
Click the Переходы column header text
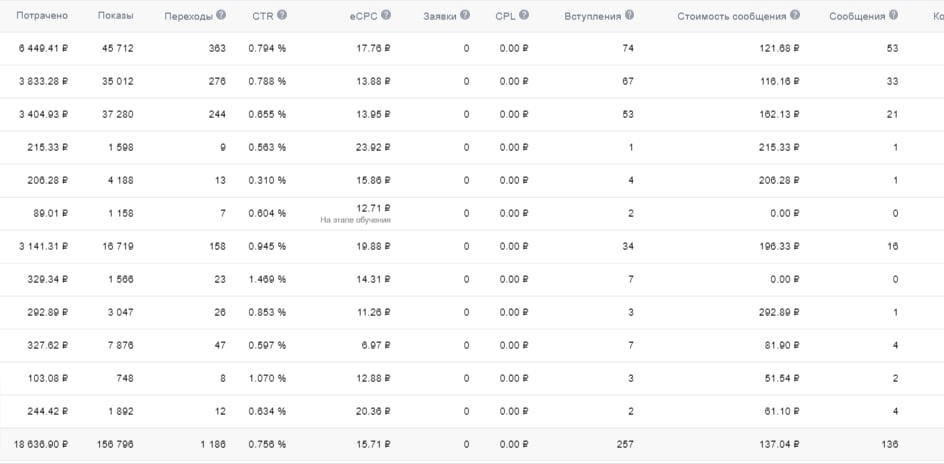click(x=188, y=16)
